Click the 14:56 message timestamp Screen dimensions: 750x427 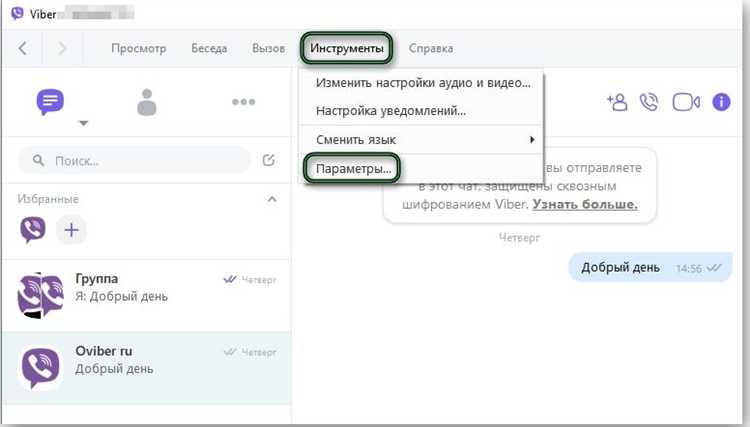tap(689, 268)
